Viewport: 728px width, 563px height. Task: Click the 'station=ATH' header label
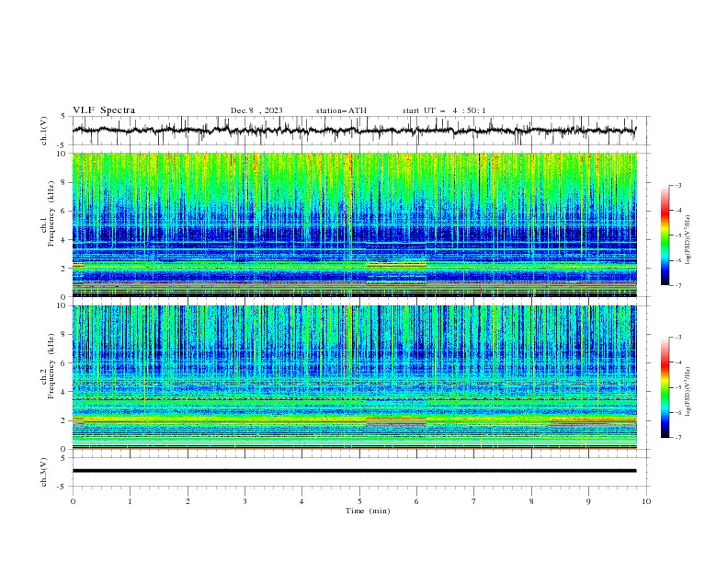[341, 110]
